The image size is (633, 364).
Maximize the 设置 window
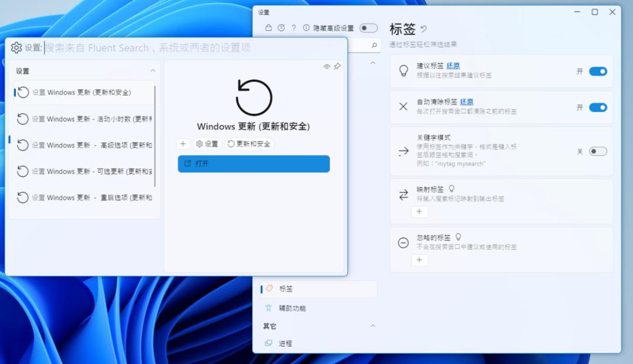[595, 12]
